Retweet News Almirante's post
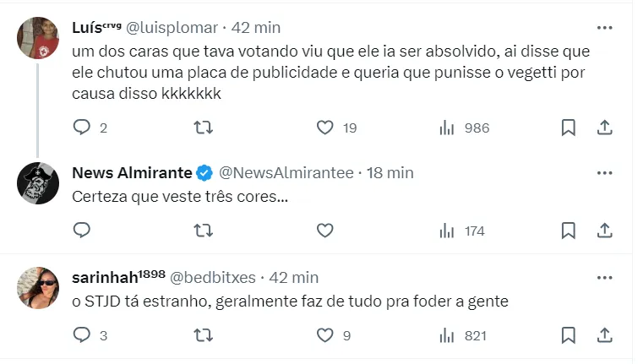Image resolution: width=638 pixels, height=364 pixels. pos(204,230)
